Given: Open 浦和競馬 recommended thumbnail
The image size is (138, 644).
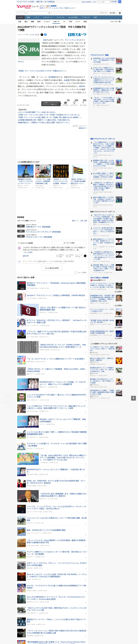Looking at the screenshot, I should click(x=26, y=171).
